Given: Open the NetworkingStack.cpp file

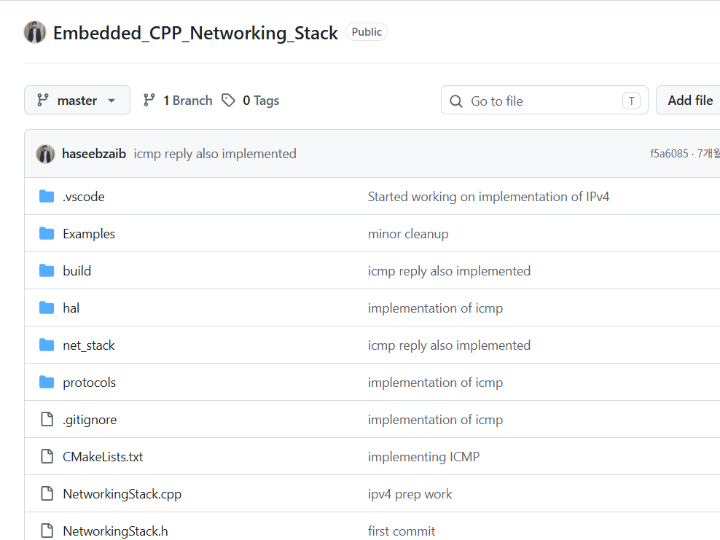Looking at the screenshot, I should pos(122,494).
